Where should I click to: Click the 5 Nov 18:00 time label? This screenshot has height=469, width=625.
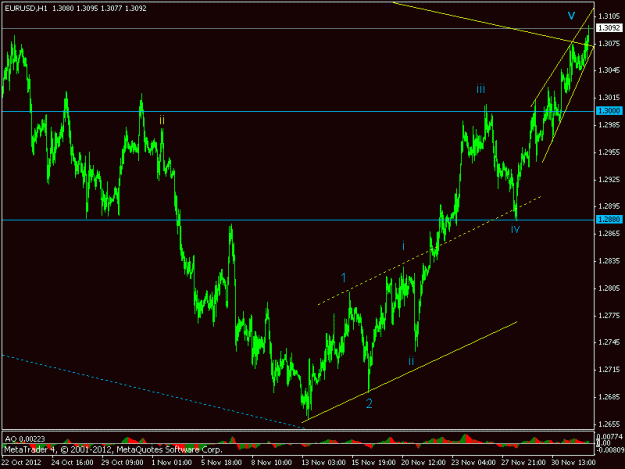tap(221, 463)
